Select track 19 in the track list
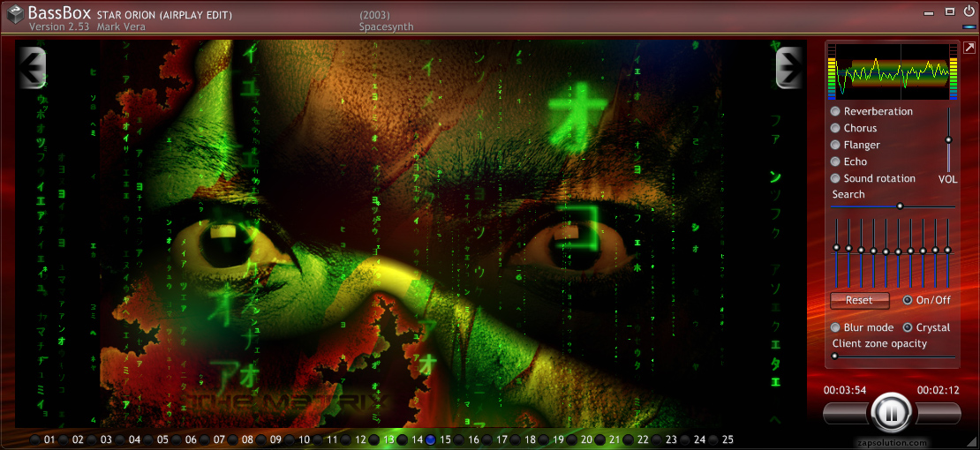980x450 pixels. (x=544, y=439)
